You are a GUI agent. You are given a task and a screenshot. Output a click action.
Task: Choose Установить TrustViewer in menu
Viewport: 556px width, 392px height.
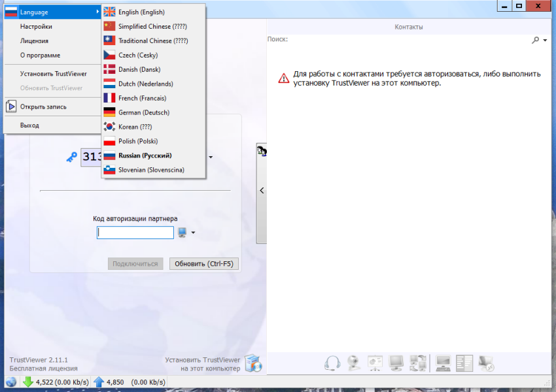(52, 74)
